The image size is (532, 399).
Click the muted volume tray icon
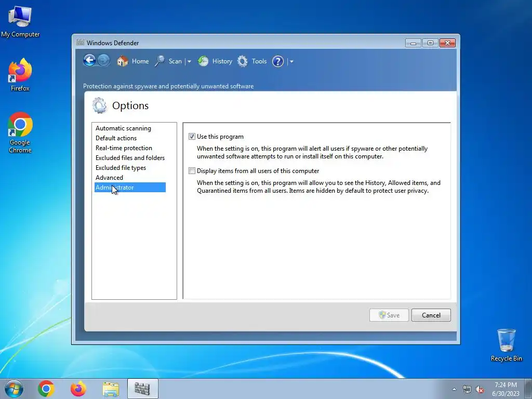pyautogui.click(x=480, y=390)
